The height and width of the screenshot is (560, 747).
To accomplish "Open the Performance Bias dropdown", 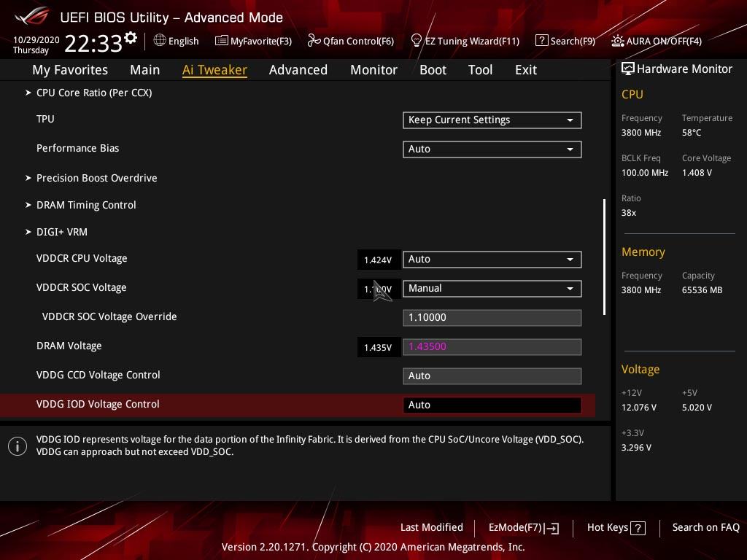I will click(492, 149).
